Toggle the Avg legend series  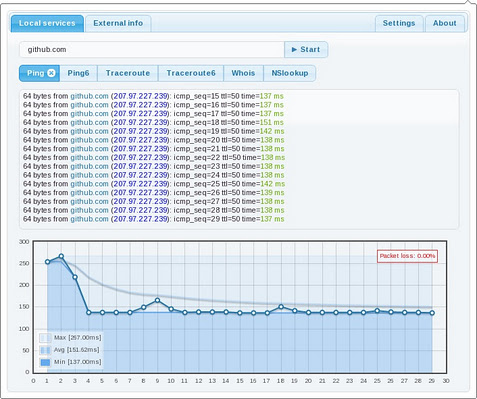[x=70, y=350]
